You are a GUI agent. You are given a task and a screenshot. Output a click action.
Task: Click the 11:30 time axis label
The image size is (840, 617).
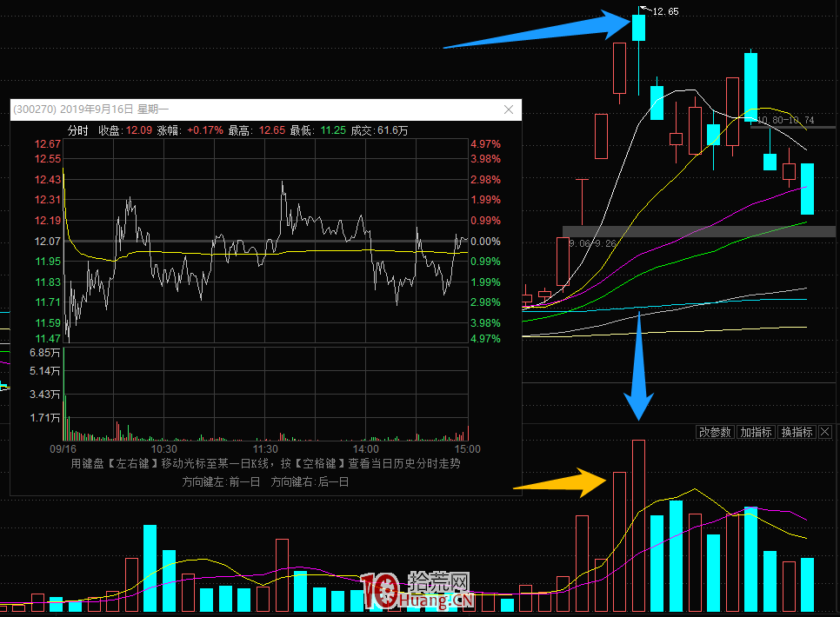265,448
